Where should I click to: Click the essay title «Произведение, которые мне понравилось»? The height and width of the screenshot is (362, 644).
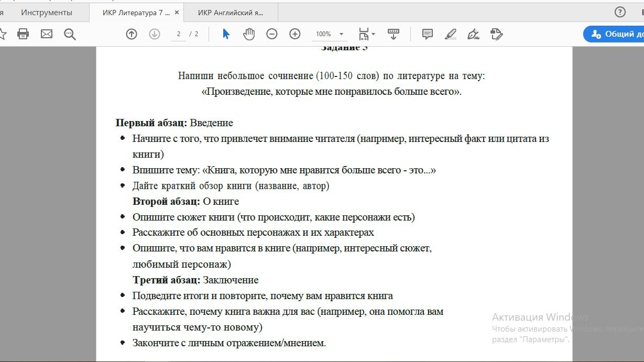coord(331,92)
